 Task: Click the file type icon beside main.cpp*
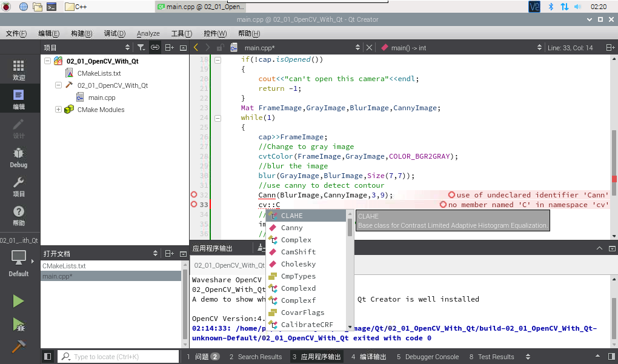click(x=234, y=48)
